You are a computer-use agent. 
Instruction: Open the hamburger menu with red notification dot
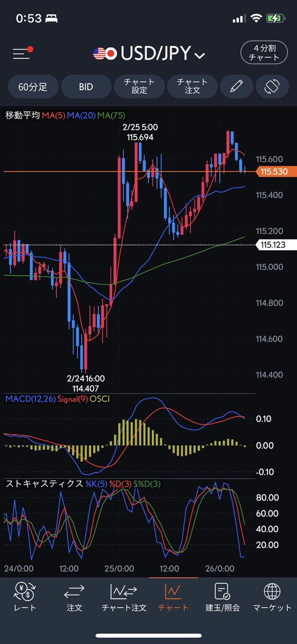point(23,53)
